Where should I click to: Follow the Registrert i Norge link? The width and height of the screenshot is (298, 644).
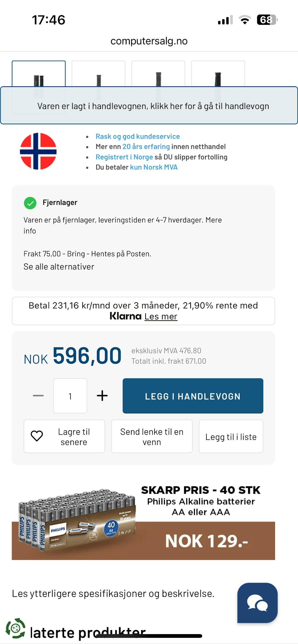click(124, 157)
